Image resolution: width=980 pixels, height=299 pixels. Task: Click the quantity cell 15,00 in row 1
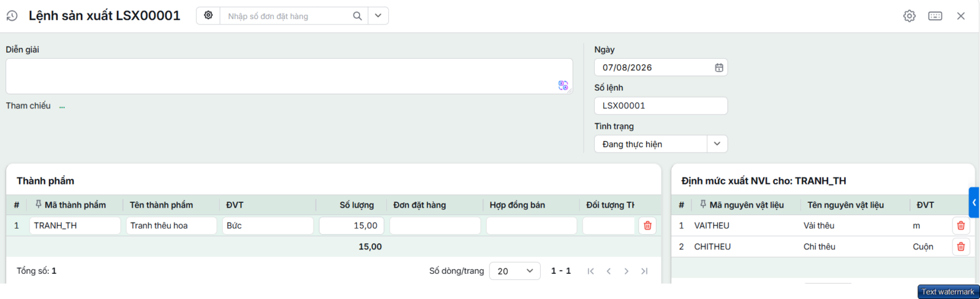[x=352, y=225]
